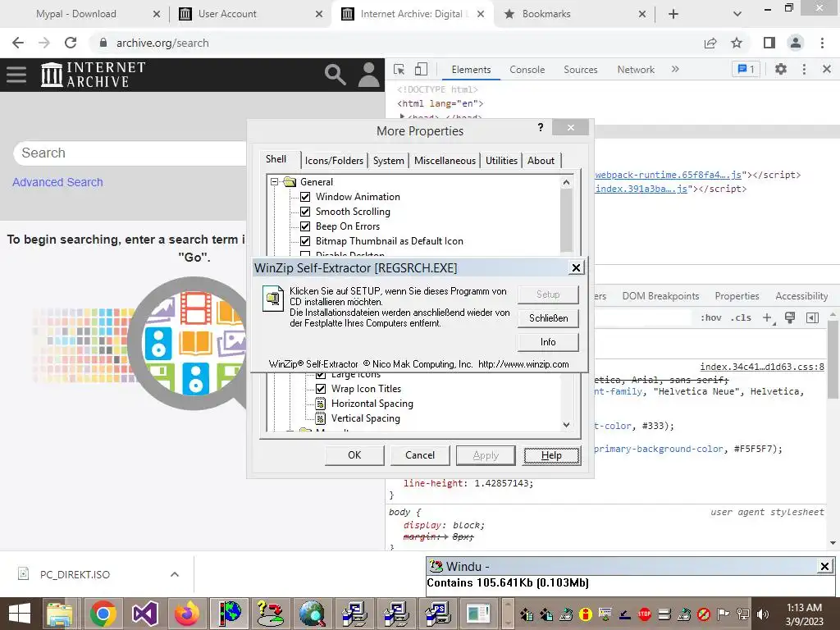Collapse the General tree node

tap(274, 181)
